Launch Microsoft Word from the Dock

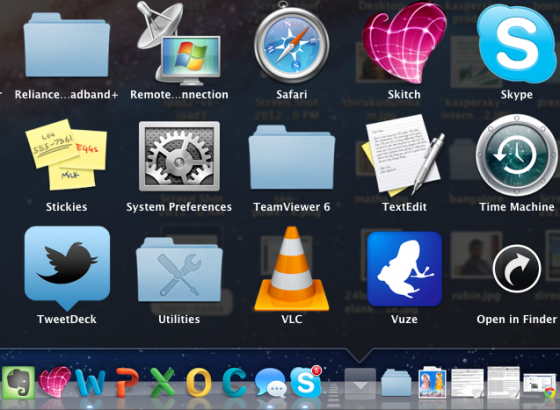(x=91, y=383)
